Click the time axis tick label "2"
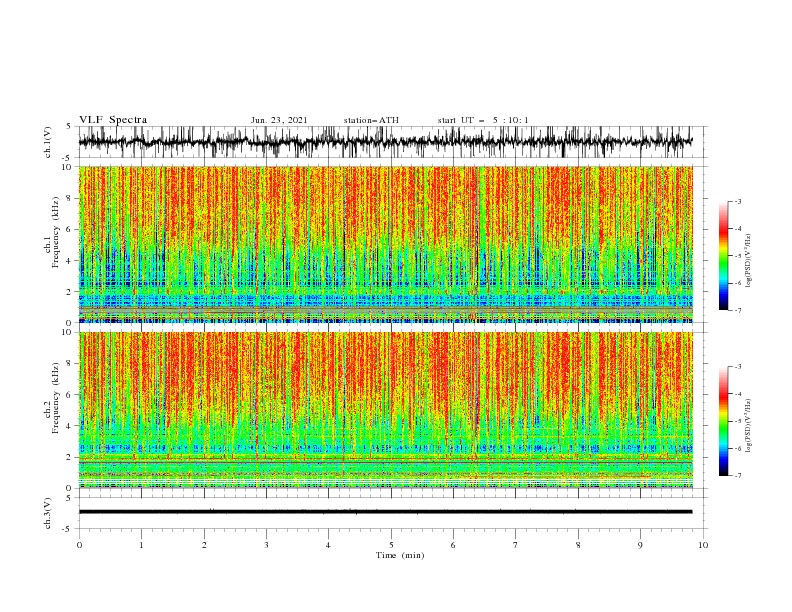The height and width of the screenshot is (612, 792). coord(204,545)
